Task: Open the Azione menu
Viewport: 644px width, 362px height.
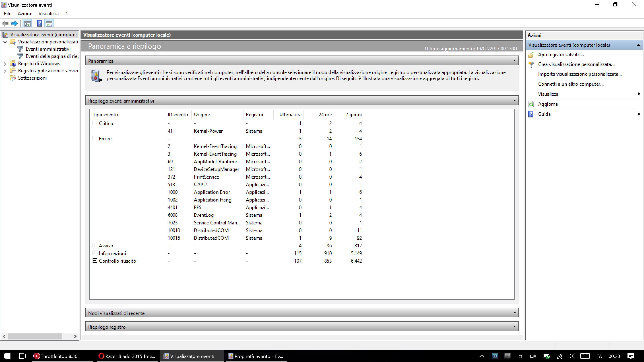Action: (x=25, y=13)
